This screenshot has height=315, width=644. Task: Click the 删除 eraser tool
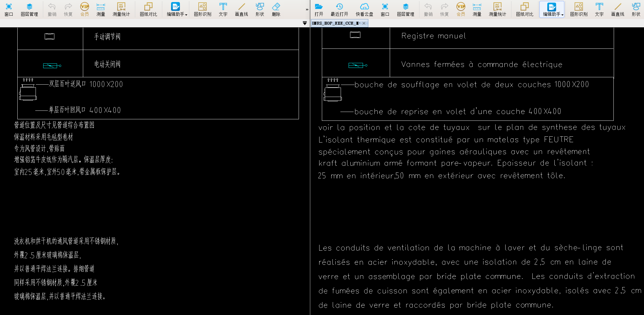[x=276, y=9]
